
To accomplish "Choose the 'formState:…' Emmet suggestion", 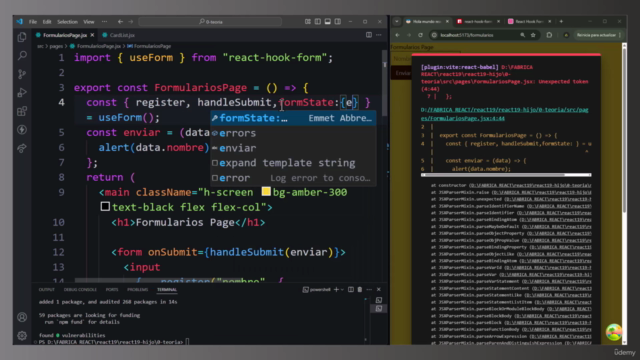I will coord(293,118).
